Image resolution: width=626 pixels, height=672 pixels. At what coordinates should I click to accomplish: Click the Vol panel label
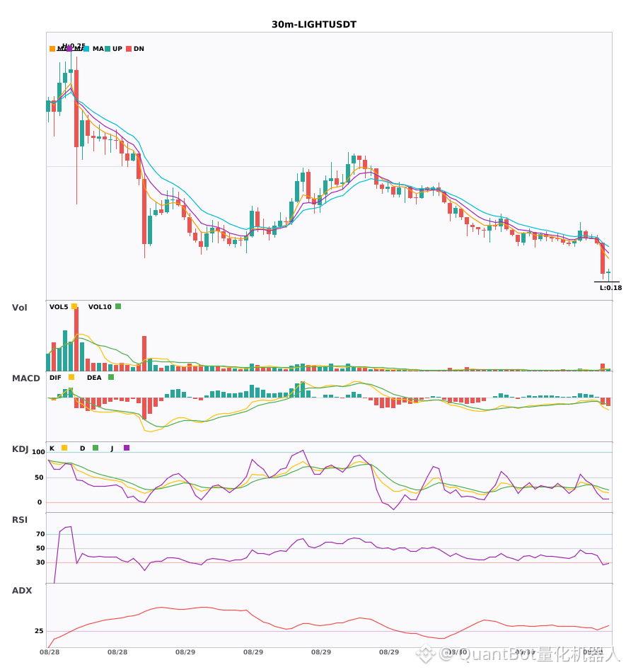20,307
